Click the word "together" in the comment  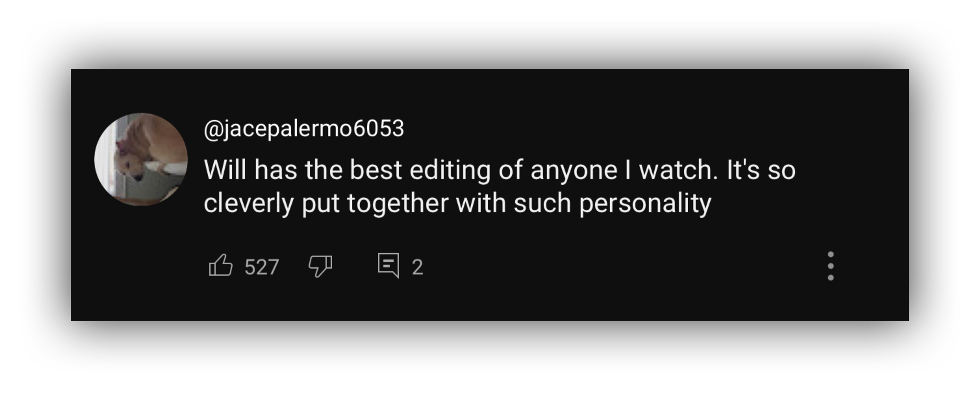(398, 203)
